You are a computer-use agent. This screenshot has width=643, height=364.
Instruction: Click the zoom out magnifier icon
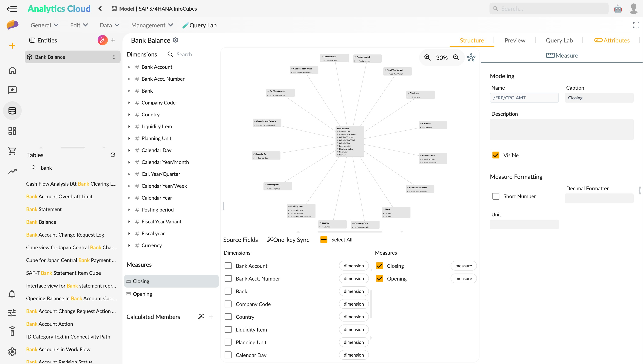click(456, 57)
